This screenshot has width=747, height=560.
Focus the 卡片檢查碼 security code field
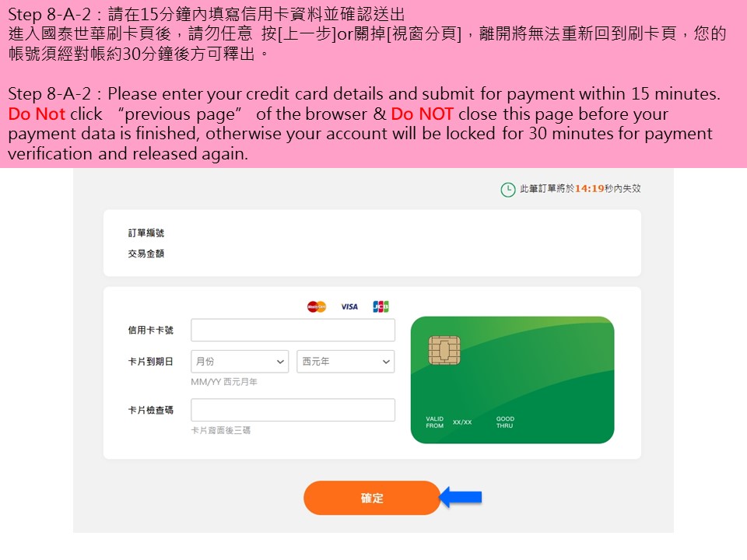[293, 410]
